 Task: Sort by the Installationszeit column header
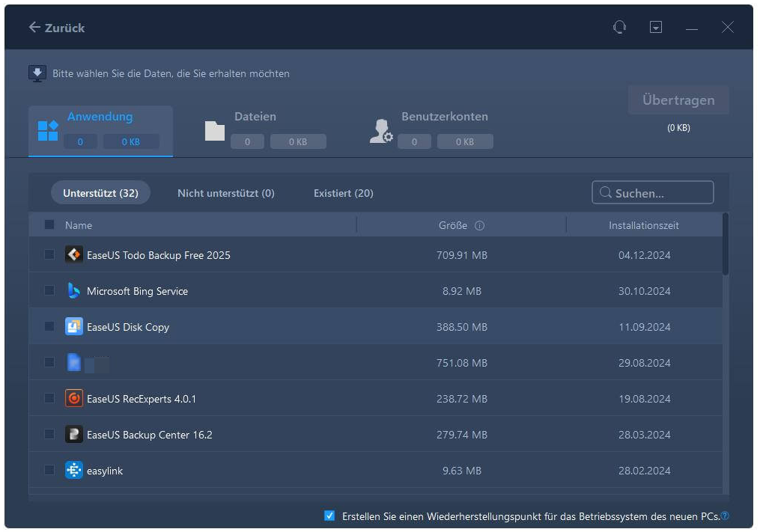tap(644, 225)
